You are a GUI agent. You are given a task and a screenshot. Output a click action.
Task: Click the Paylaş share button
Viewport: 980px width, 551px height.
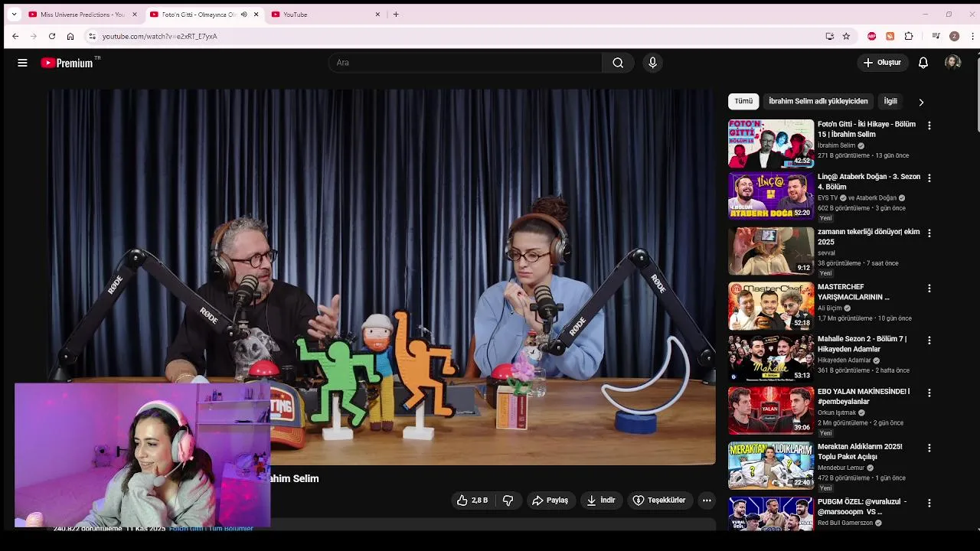tap(550, 500)
